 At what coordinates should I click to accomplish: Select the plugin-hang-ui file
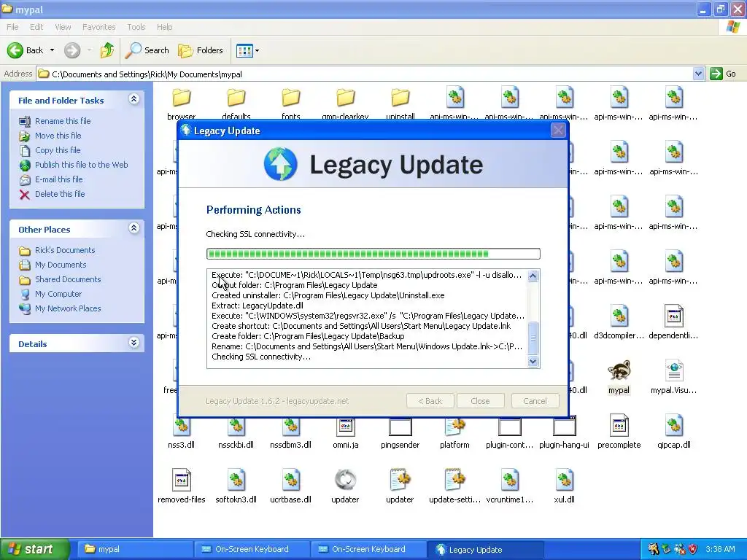tap(564, 432)
